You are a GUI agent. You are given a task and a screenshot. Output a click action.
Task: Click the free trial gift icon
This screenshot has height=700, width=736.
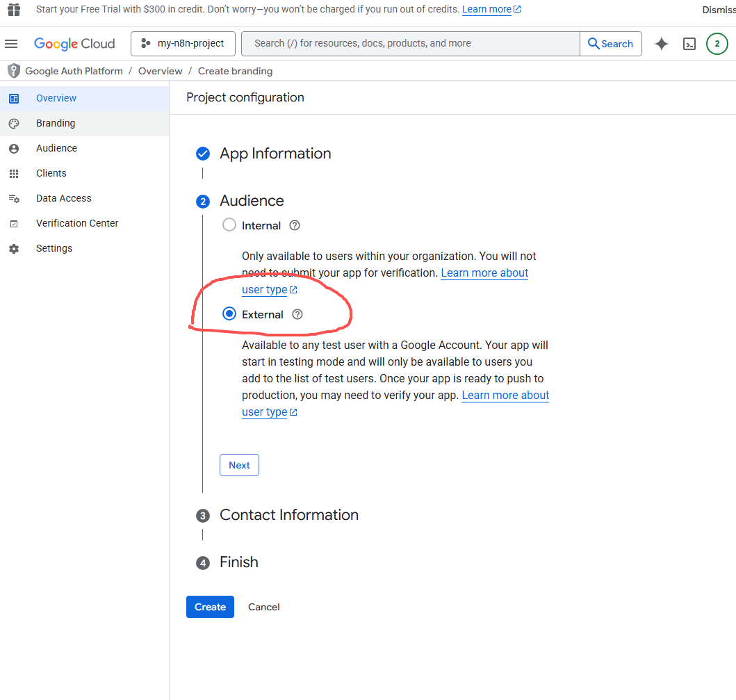click(x=14, y=10)
